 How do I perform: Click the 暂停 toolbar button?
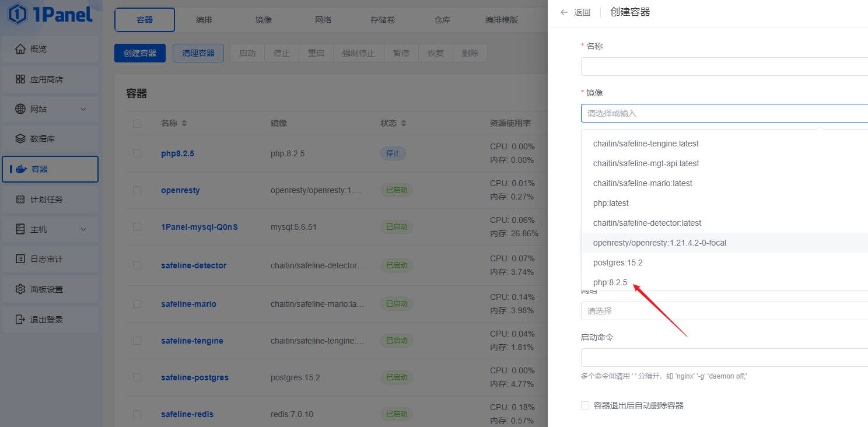point(401,53)
